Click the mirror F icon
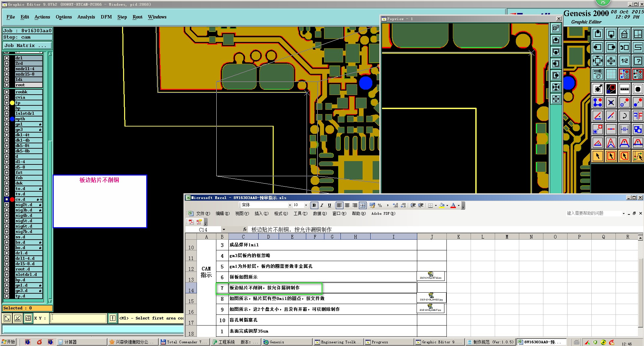Screen dimensions: 644x346 637,116
